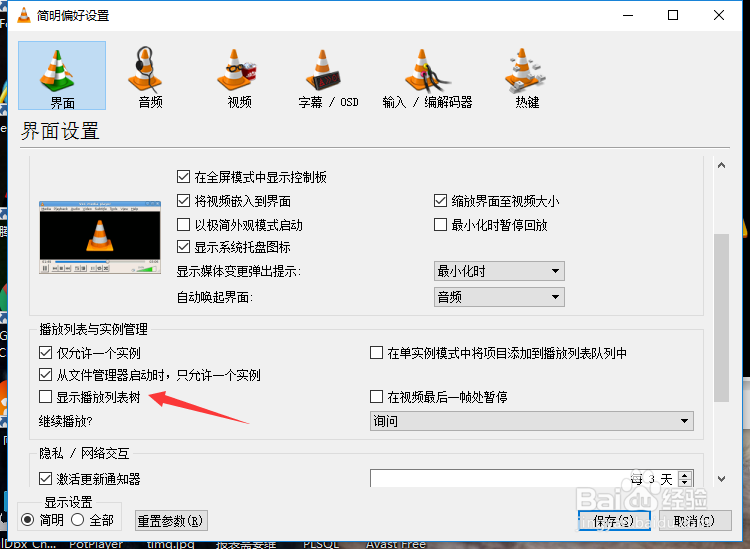
Task: Open 显示媒体变更弹出提示 dropdown showing 最小化时
Action: (x=499, y=271)
